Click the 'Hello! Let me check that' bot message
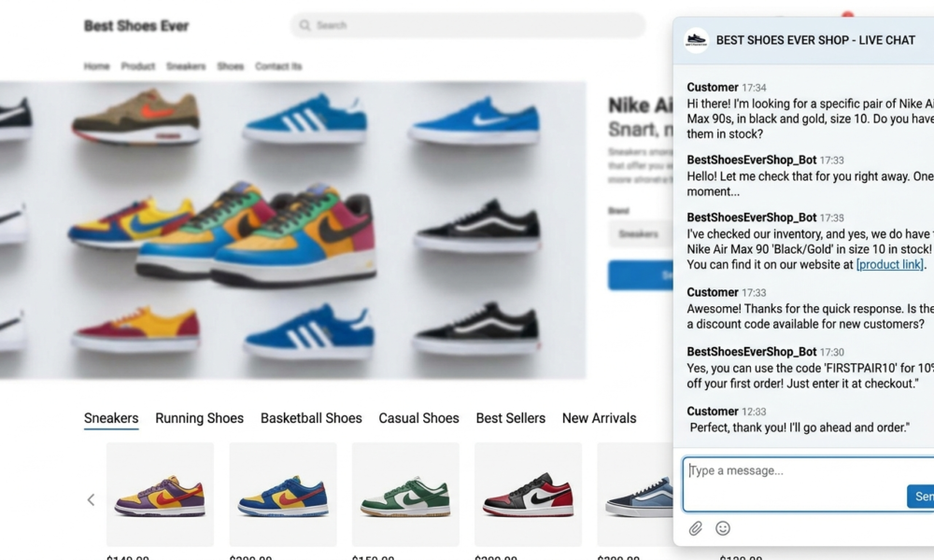The image size is (934, 560). [x=810, y=184]
